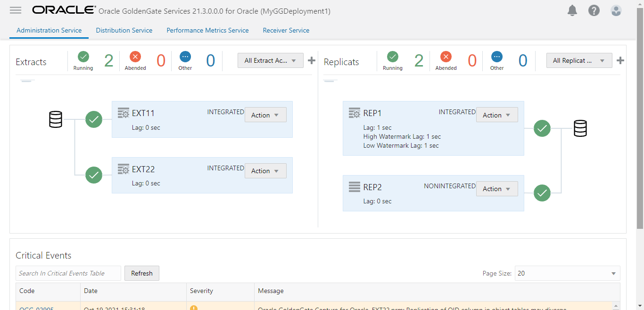Click the REP2 Lag: 0 sec text
The height and width of the screenshot is (310, 644).
tap(378, 201)
